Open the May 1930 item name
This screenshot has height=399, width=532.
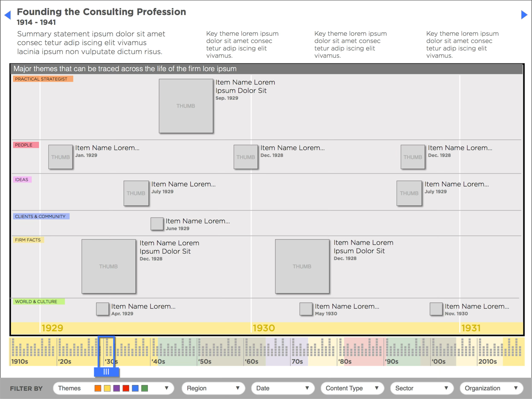347,306
